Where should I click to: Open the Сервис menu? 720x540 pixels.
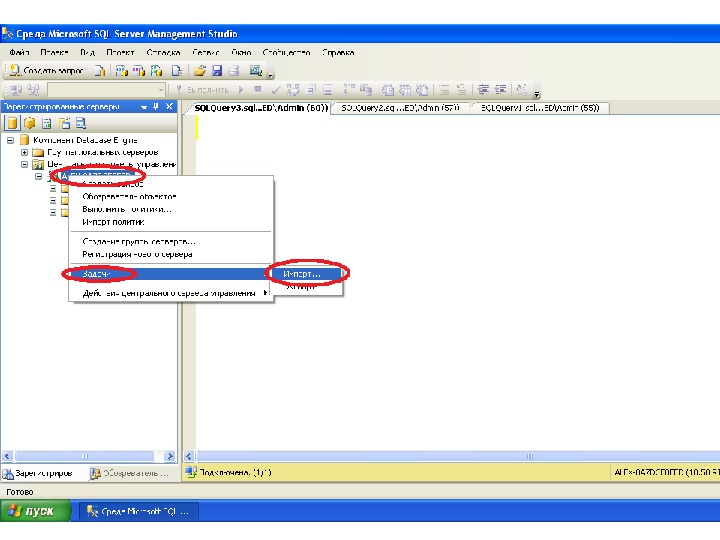coord(206,52)
